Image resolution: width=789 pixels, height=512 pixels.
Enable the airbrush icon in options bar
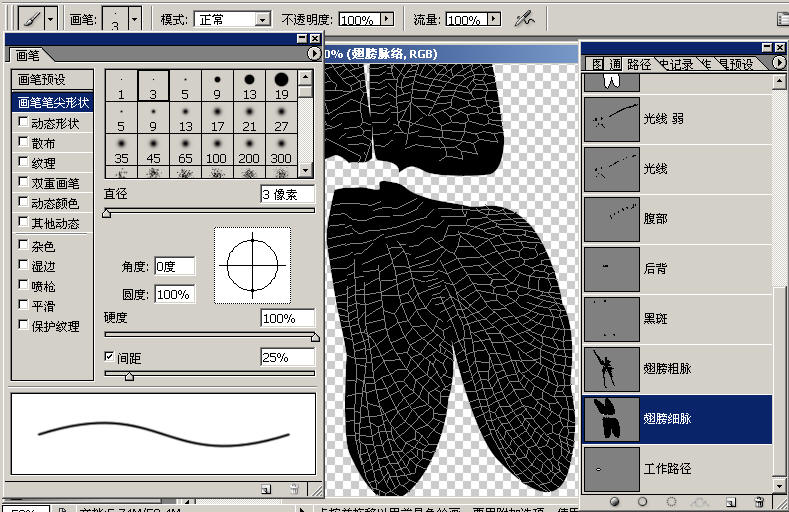pyautogui.click(x=523, y=18)
